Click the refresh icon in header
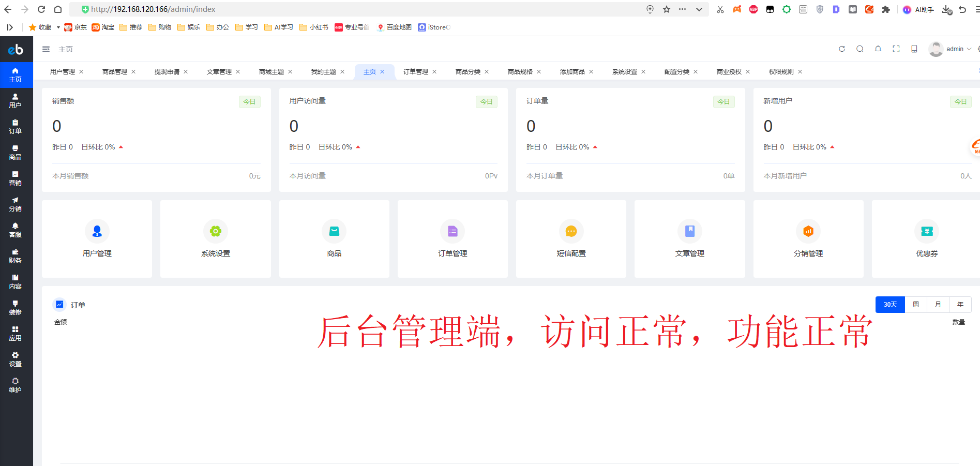 (842, 49)
